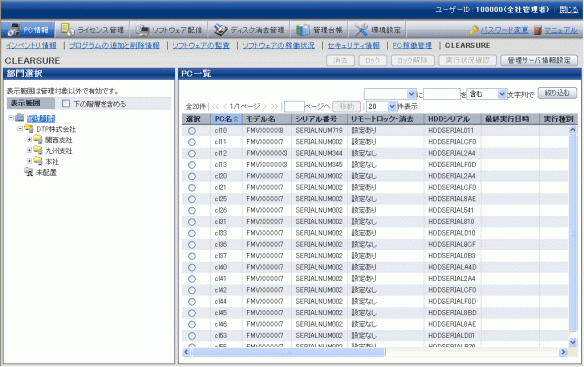
Task: Go to first page arrow
Action: point(215,107)
